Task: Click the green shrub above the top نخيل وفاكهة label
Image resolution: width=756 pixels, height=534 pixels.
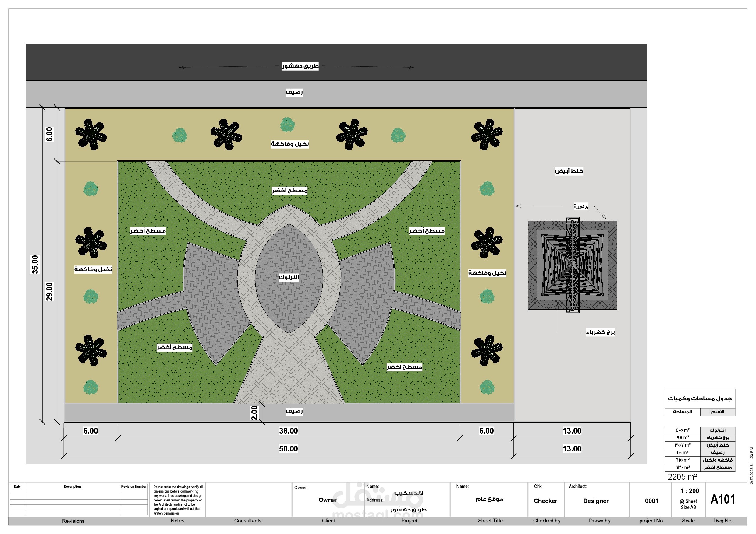Action: coord(287,125)
